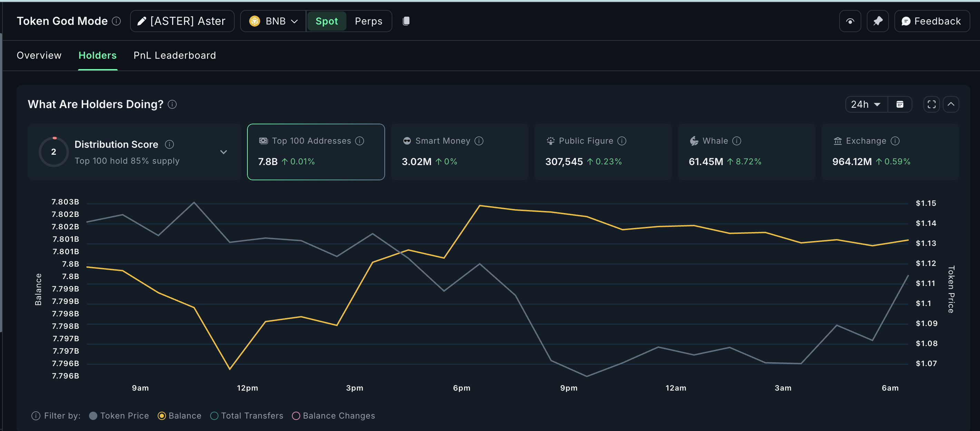This screenshot has width=980, height=431.
Task: Expand the chart to fullscreen
Action: [x=931, y=104]
